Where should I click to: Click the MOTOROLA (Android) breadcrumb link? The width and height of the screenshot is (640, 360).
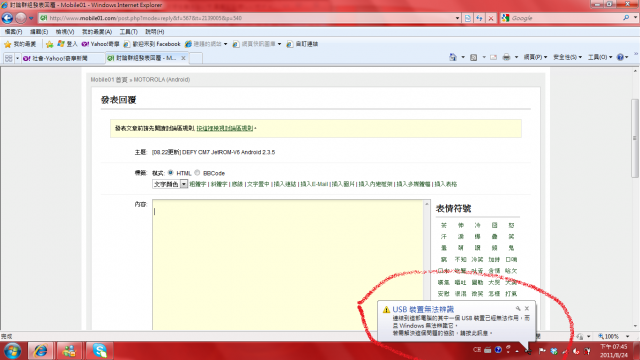162,80
